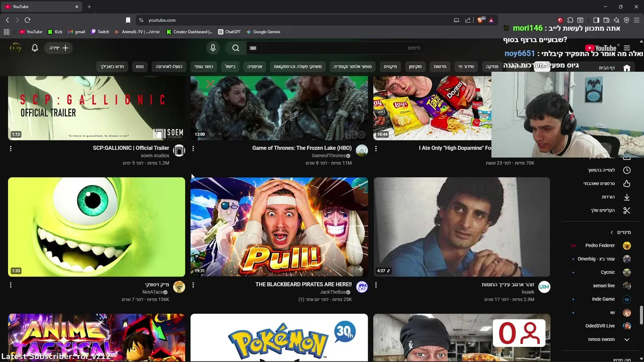Screen dimensions: 644x362
Task: Open Liked Videos thumbs-up sidebar icon
Action: pos(627,184)
